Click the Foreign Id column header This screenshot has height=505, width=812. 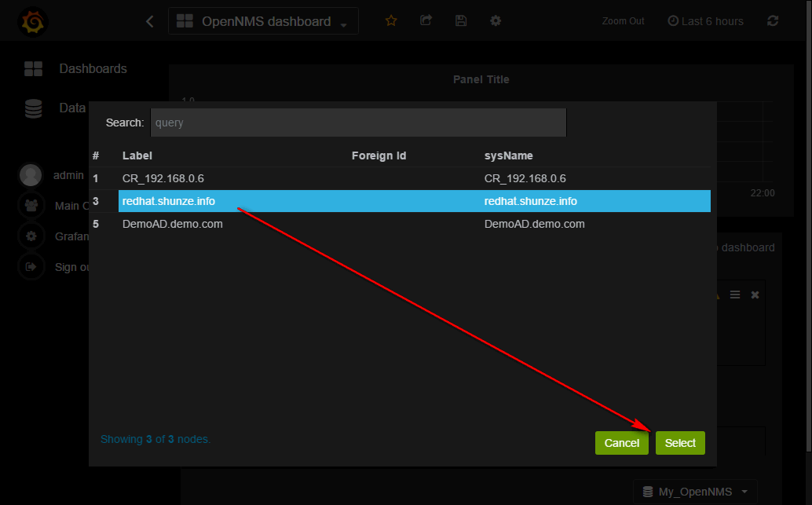(x=379, y=156)
